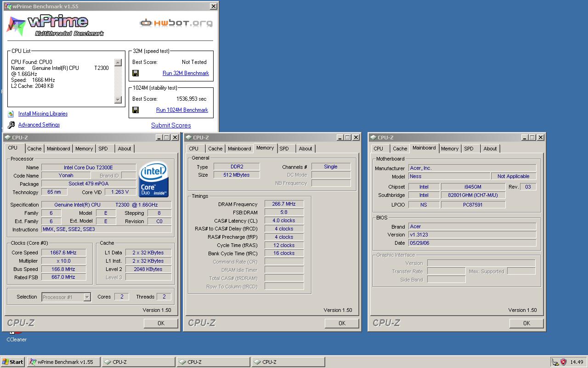Click Cores count field
588x368 pixels.
tap(121, 297)
